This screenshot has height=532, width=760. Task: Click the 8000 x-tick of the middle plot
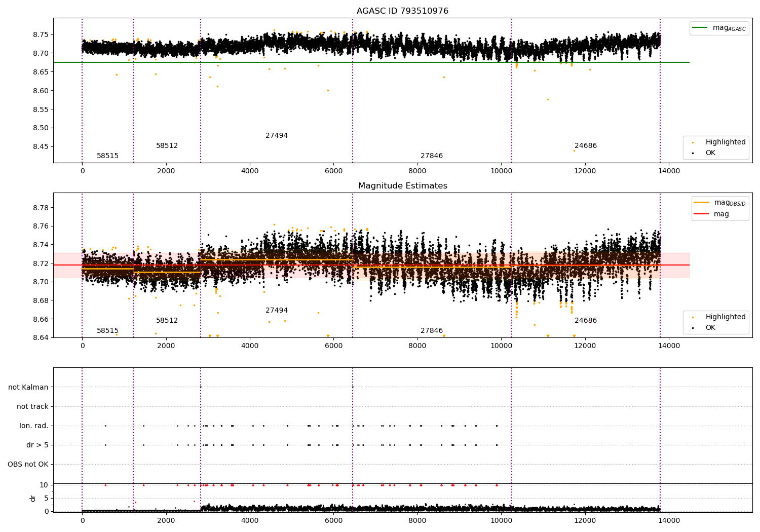pyautogui.click(x=417, y=346)
